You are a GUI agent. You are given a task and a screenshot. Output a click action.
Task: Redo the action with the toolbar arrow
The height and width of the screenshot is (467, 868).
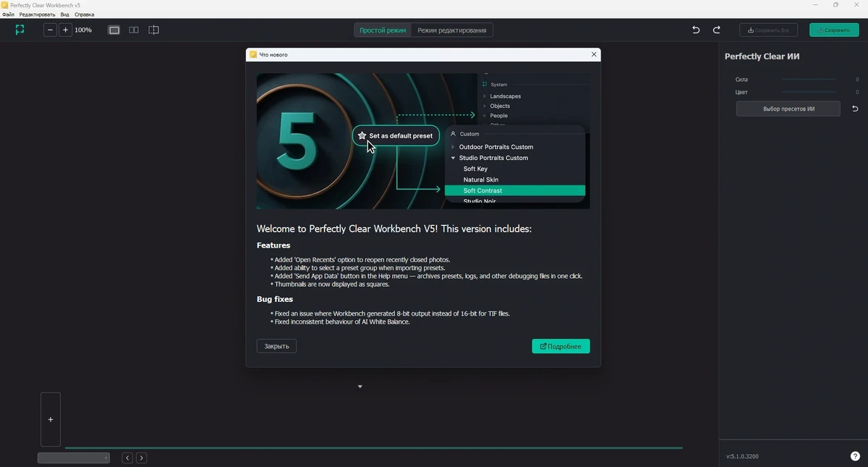point(717,30)
